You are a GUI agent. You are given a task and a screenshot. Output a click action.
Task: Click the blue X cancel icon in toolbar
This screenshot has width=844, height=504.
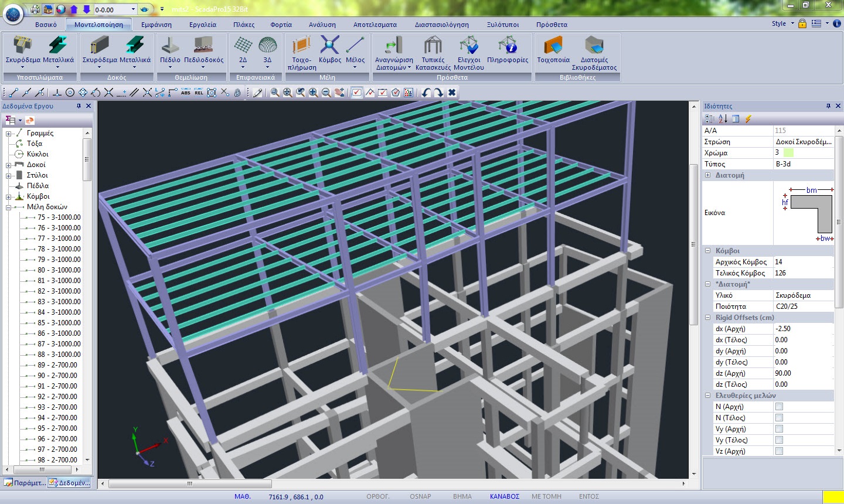coord(452,93)
